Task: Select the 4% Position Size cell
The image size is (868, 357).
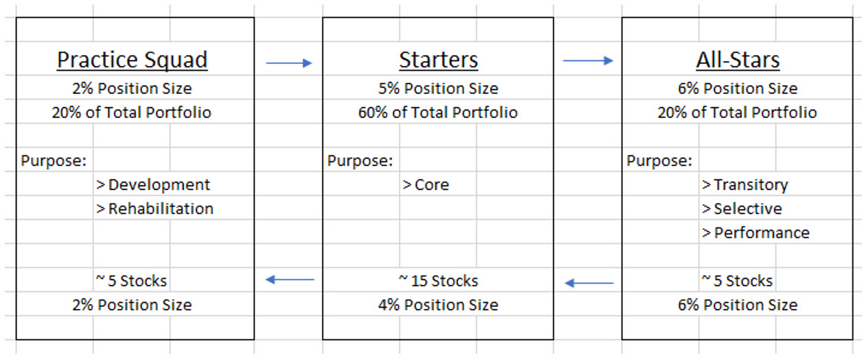Action: click(438, 305)
